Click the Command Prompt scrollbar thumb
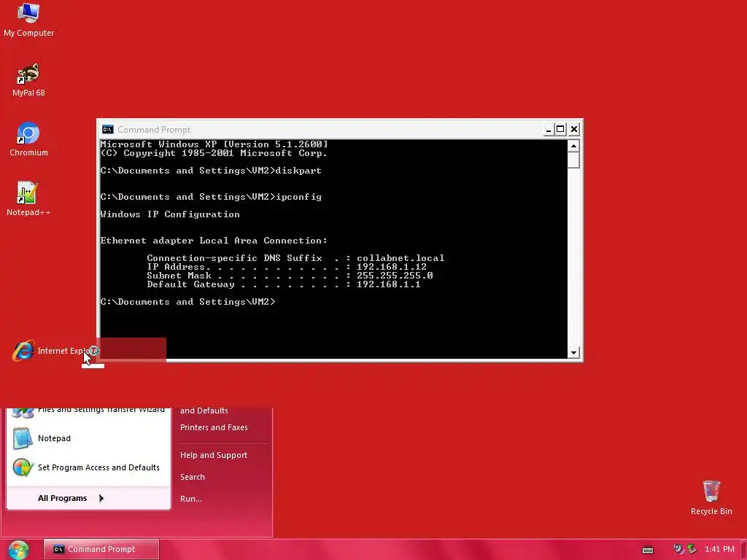This screenshot has height=560, width=747. coord(573,160)
